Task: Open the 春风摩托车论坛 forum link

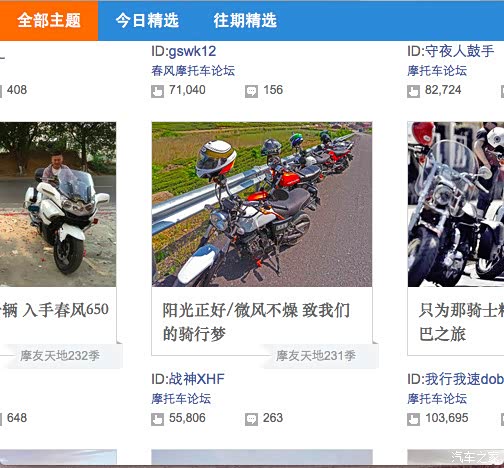Action: coord(193,71)
